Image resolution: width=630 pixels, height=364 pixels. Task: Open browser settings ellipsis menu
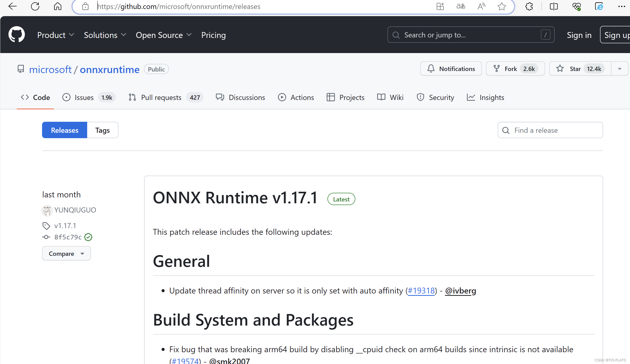tap(622, 6)
